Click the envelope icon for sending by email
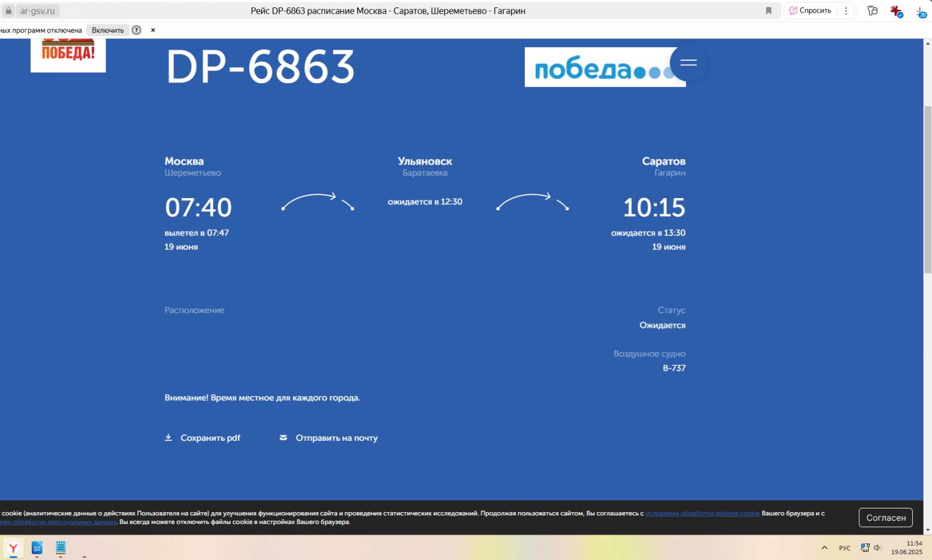 pyautogui.click(x=283, y=437)
